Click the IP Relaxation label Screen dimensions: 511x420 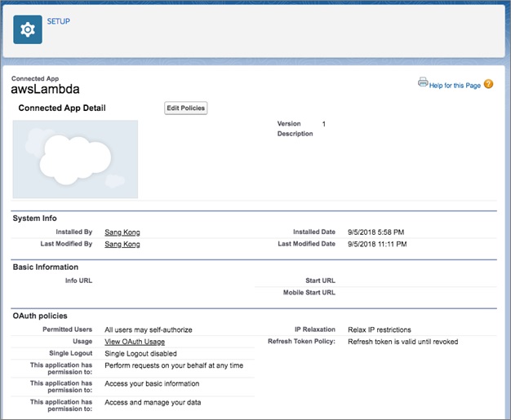315,329
